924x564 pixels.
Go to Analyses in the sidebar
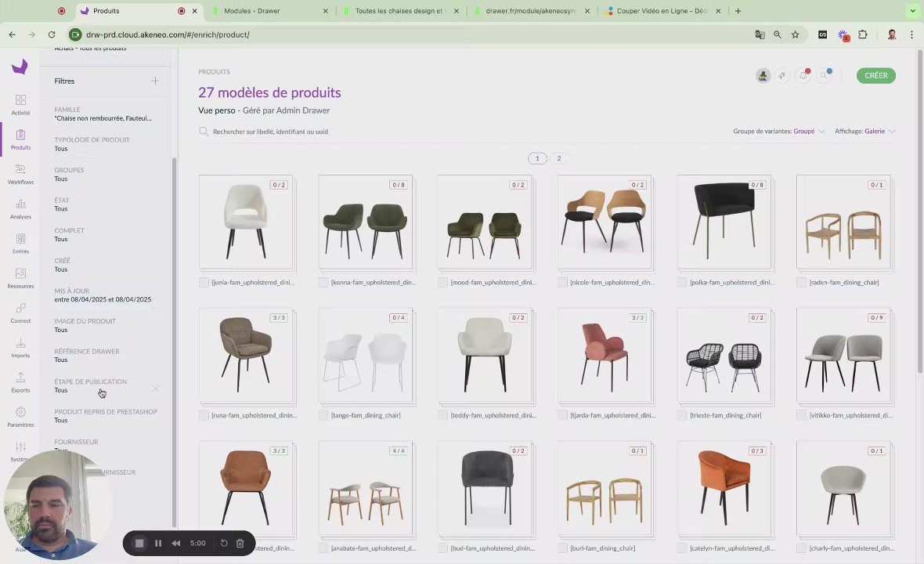tap(20, 208)
